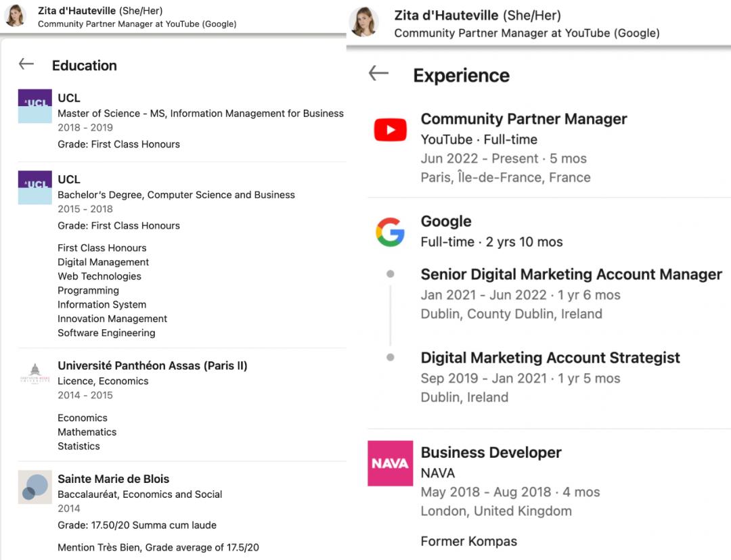731x560 pixels.
Task: Click the Sainte Marie de Blois school name
Action: (x=113, y=479)
